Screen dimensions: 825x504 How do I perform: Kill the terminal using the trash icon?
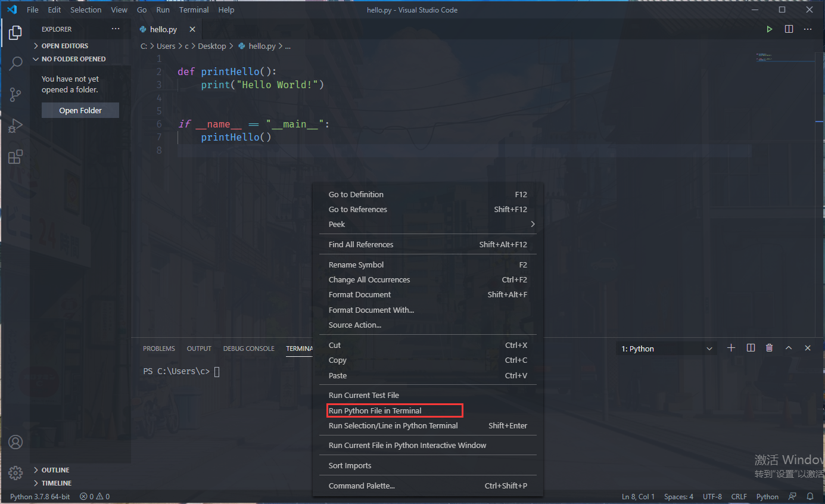pos(769,347)
